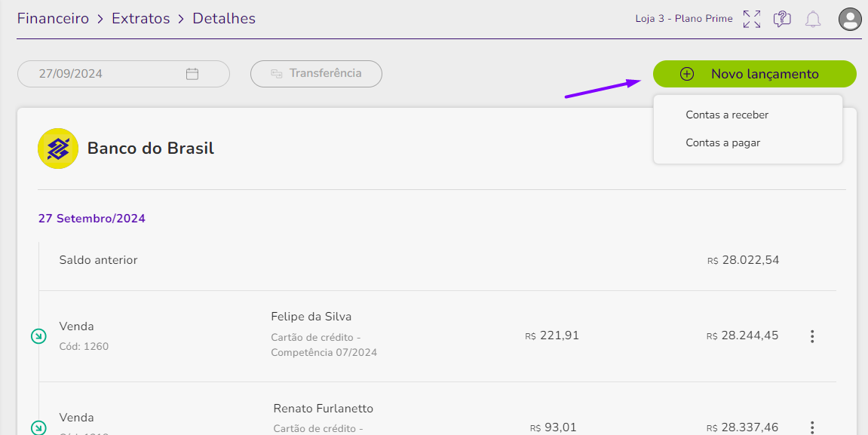This screenshot has height=435, width=868.
Task: Open three-dot menu for Renato Furlanetto row
Action: (x=812, y=427)
